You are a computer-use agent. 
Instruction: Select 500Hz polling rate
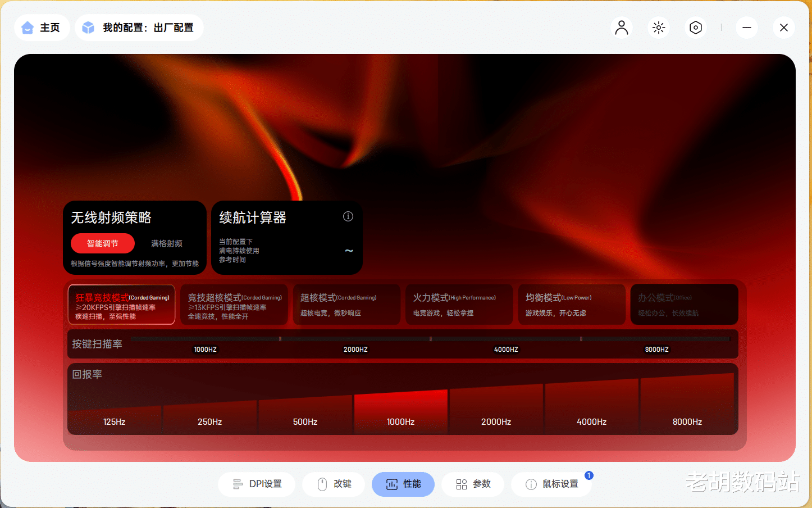(305, 414)
